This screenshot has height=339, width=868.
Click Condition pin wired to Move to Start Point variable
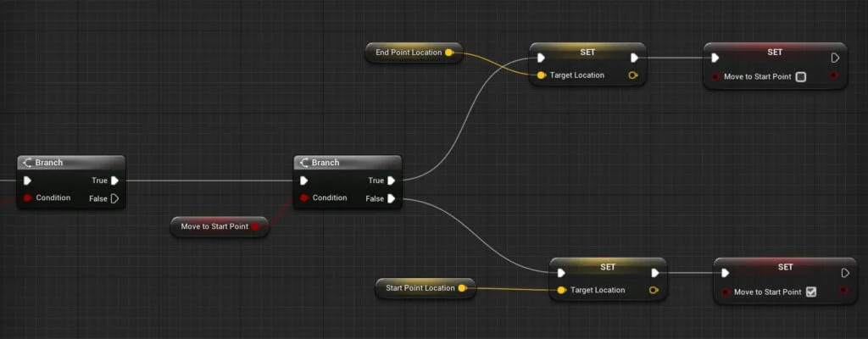click(305, 198)
